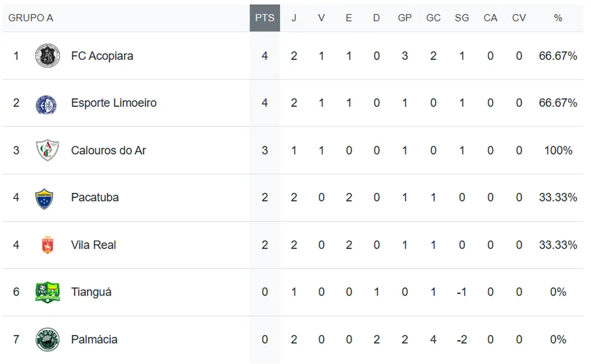Open the Pacatuba team name link
Image resolution: width=591 pixels, height=364 pixels.
click(95, 197)
